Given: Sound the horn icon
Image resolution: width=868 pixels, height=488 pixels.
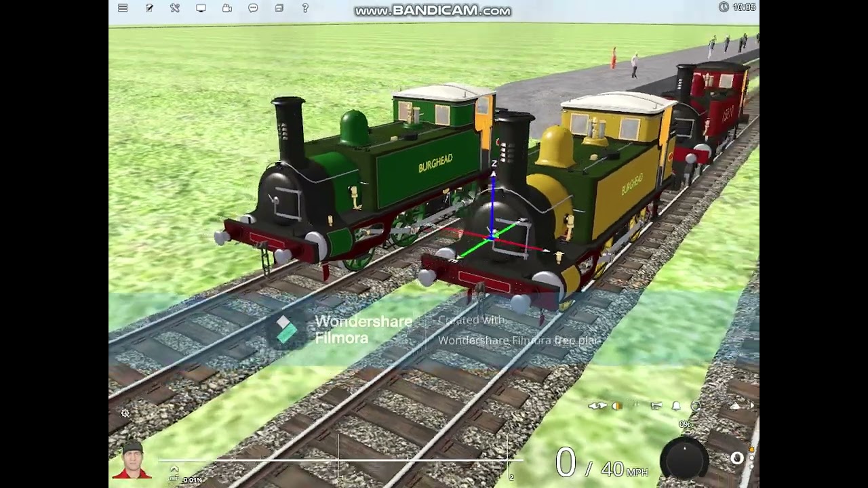Looking at the screenshot, I should pyautogui.click(x=656, y=405).
